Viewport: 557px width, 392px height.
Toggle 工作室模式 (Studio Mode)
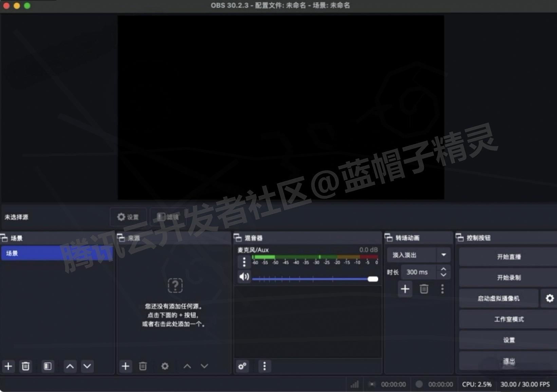[507, 319]
